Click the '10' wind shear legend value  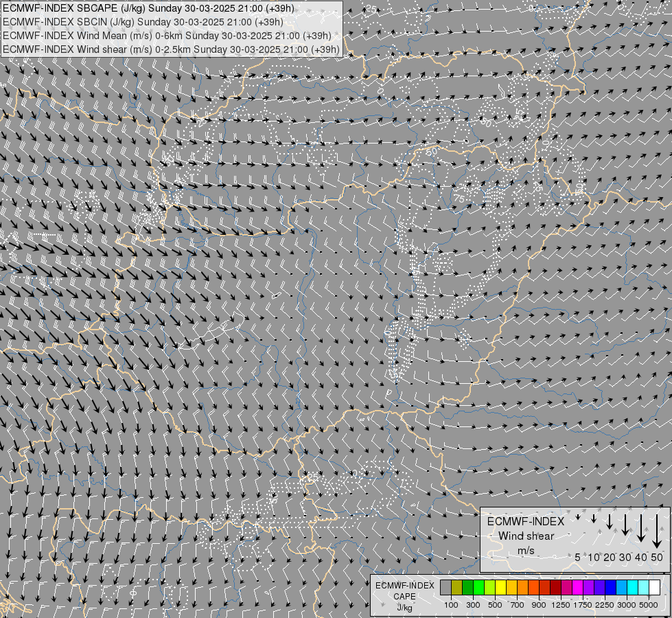(x=594, y=557)
